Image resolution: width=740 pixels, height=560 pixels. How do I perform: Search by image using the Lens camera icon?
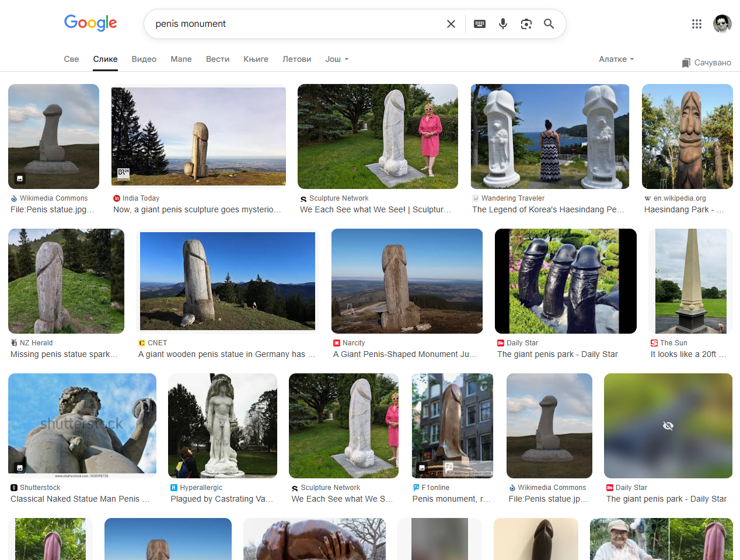click(526, 24)
